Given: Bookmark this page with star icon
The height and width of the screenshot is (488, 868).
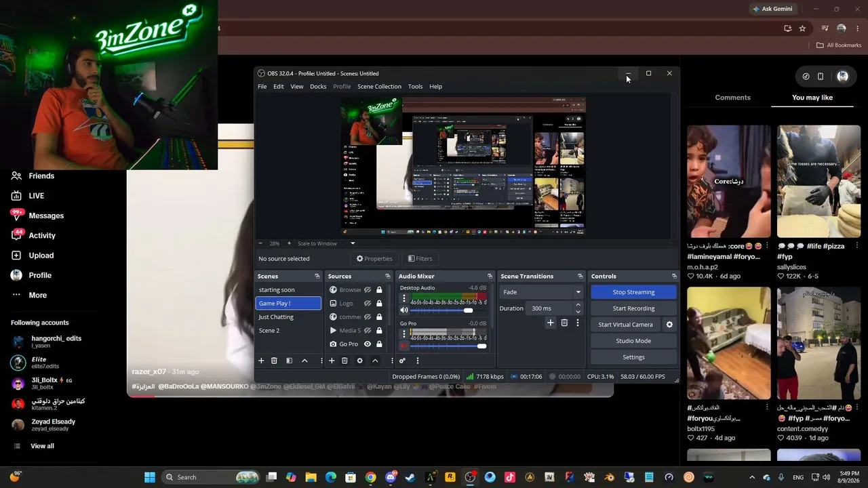Looking at the screenshot, I should (x=802, y=28).
